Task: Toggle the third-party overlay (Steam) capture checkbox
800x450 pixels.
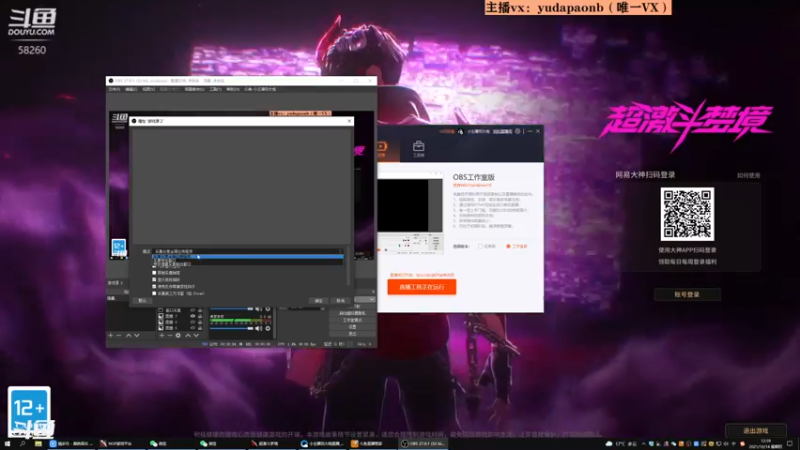Action: coord(154,293)
